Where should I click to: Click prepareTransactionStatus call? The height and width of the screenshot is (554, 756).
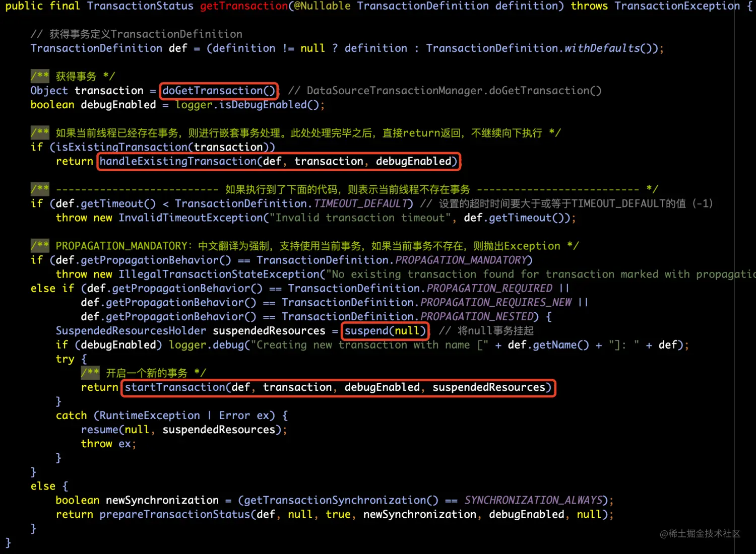[x=354, y=514]
